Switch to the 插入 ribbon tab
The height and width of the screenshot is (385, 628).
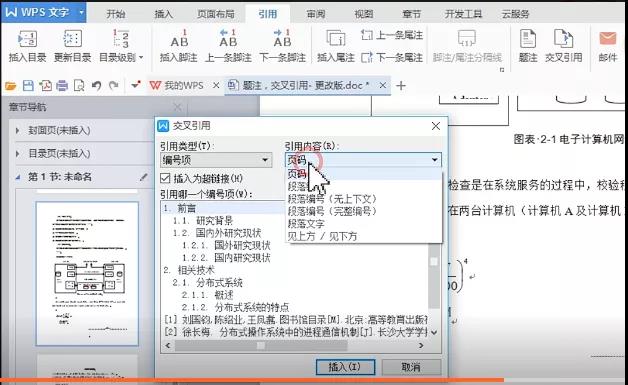pos(163,14)
